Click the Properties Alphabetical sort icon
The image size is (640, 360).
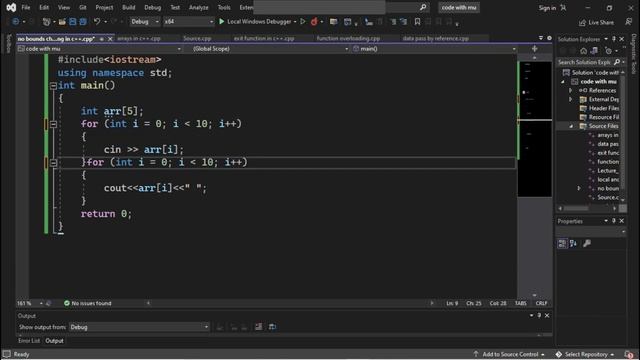(x=573, y=244)
